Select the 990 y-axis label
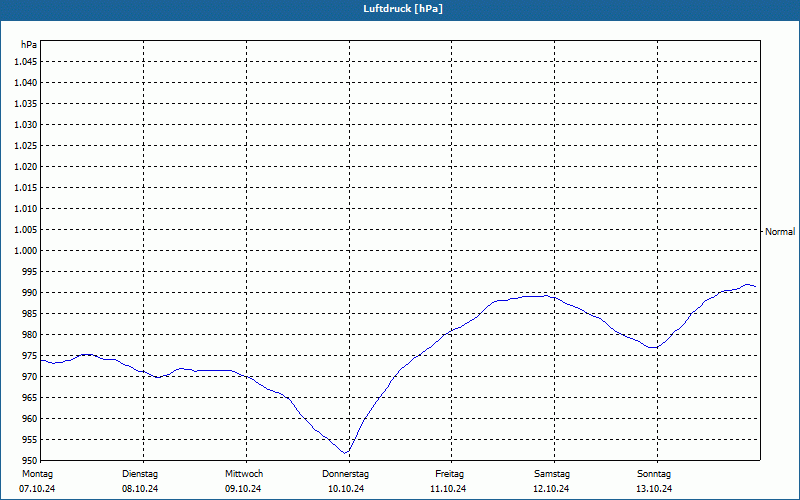Viewport: 800px width, 500px height. coord(30,292)
